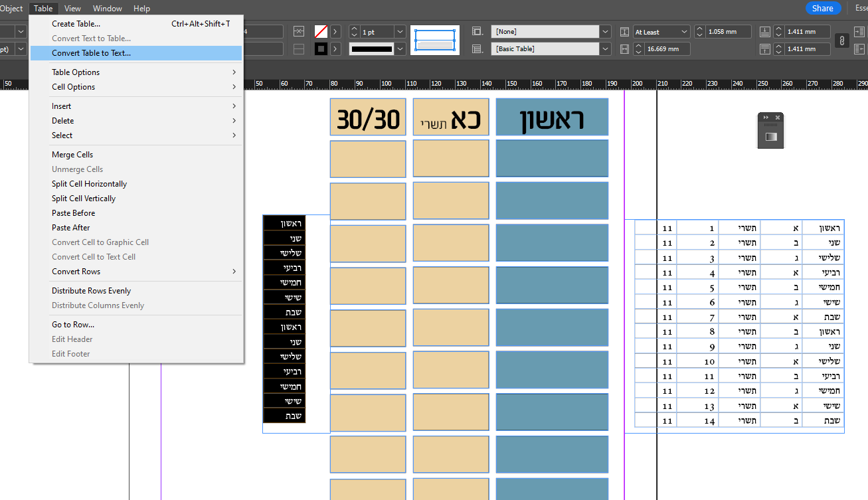Click the Share button
The height and width of the screenshot is (500, 868).
(x=823, y=8)
